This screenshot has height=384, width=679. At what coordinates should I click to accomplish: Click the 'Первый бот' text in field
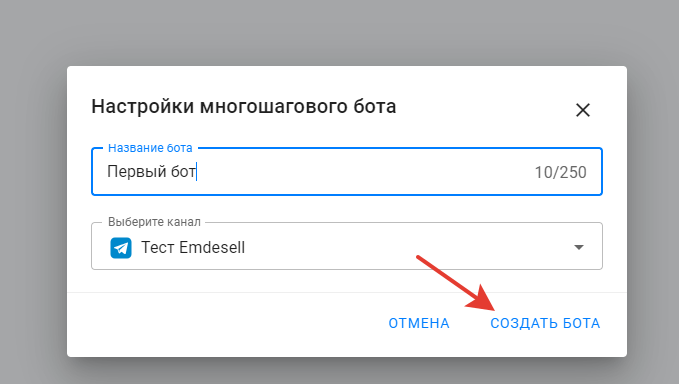(x=151, y=172)
